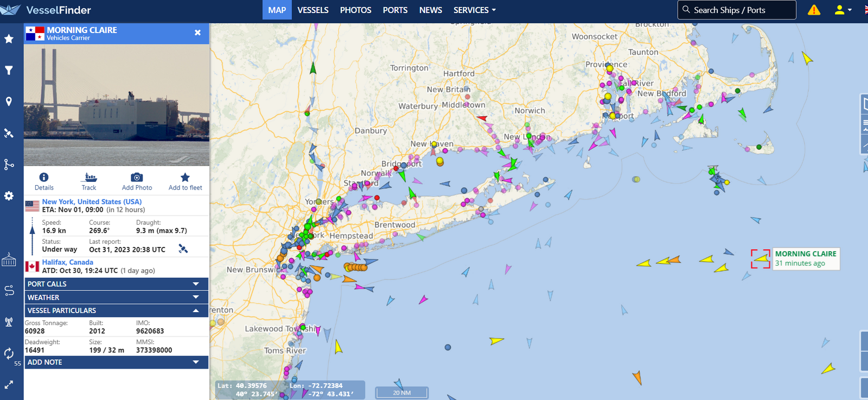Select the Built year 2012
The image size is (868, 400).
point(97,331)
